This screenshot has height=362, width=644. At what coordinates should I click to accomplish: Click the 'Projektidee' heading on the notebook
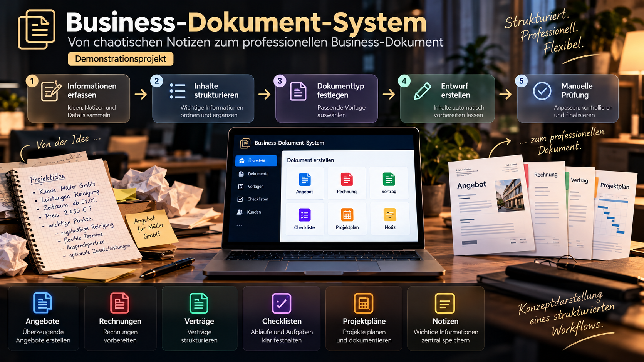[x=47, y=178]
